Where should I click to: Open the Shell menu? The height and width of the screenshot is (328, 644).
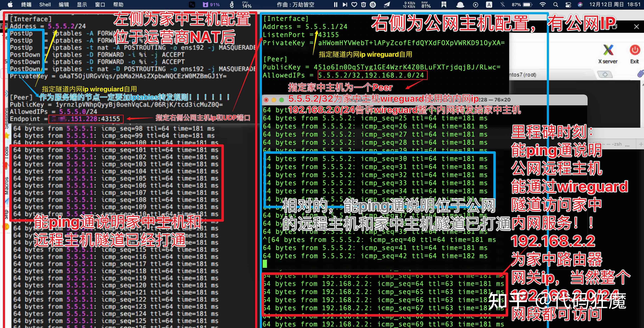tap(45, 4)
